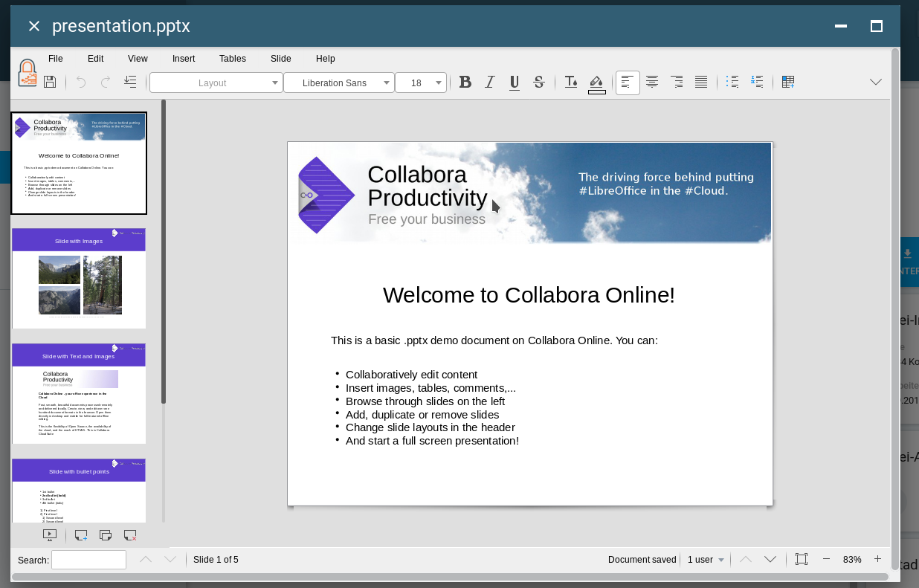Click the Document saved status text
The height and width of the screenshot is (588, 919).
tap(642, 560)
